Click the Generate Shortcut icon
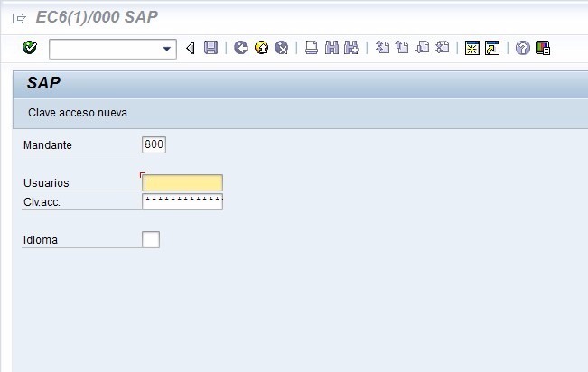The image size is (588, 372). point(492,48)
